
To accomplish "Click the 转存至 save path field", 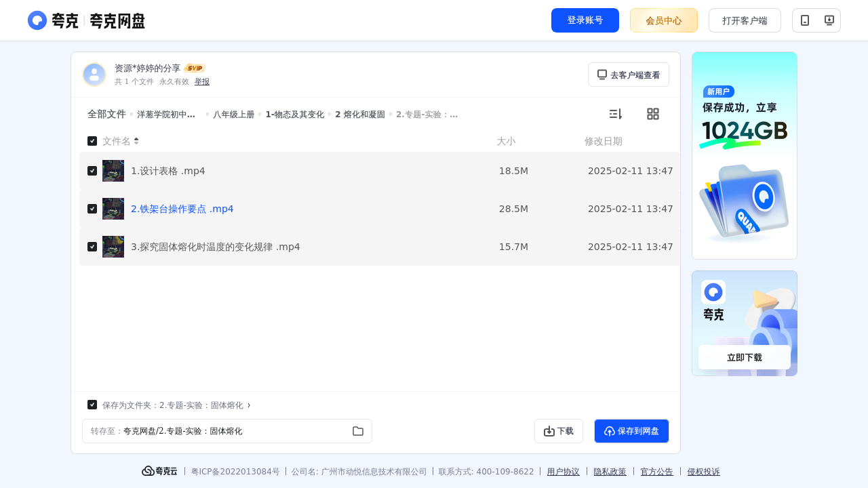I will click(227, 431).
